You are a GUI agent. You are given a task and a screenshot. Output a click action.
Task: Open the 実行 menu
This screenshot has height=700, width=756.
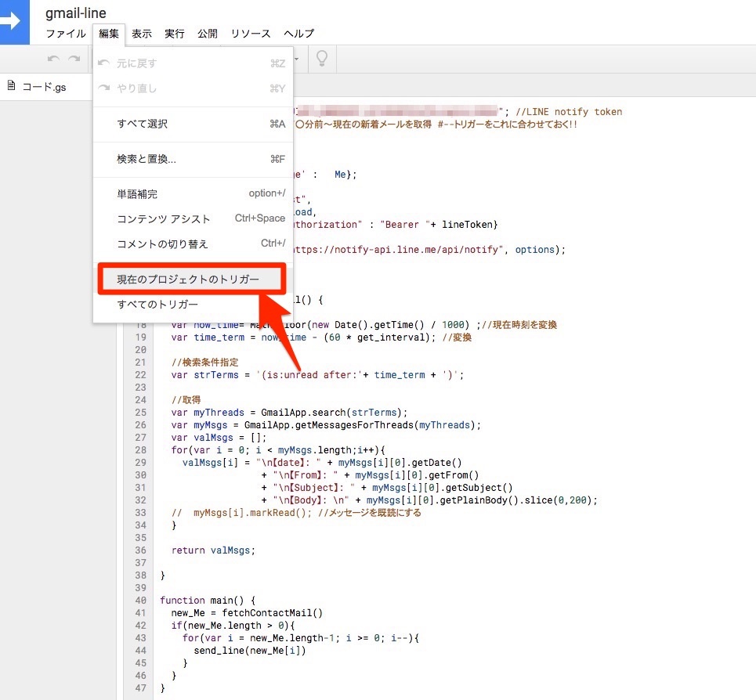(175, 34)
